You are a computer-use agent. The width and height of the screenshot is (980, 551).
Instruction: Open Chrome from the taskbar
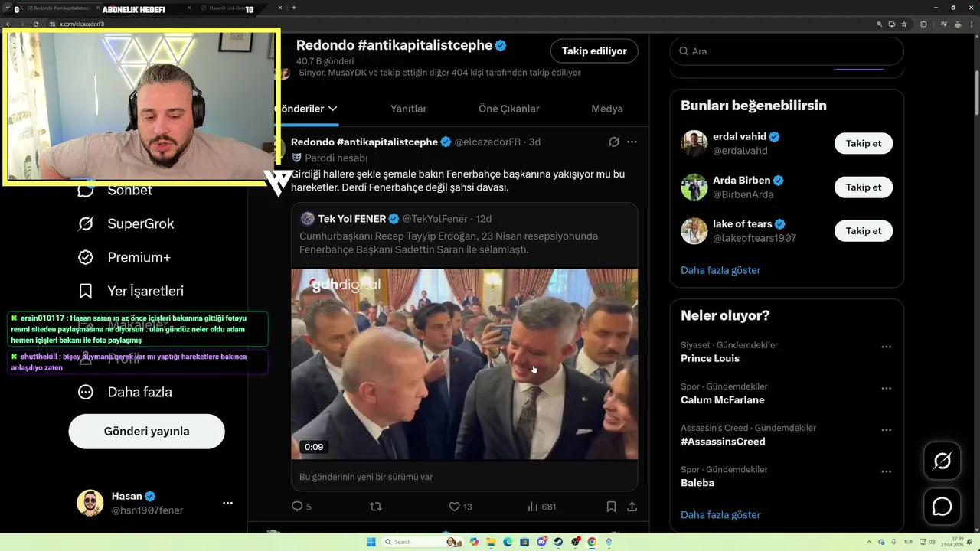click(x=592, y=542)
